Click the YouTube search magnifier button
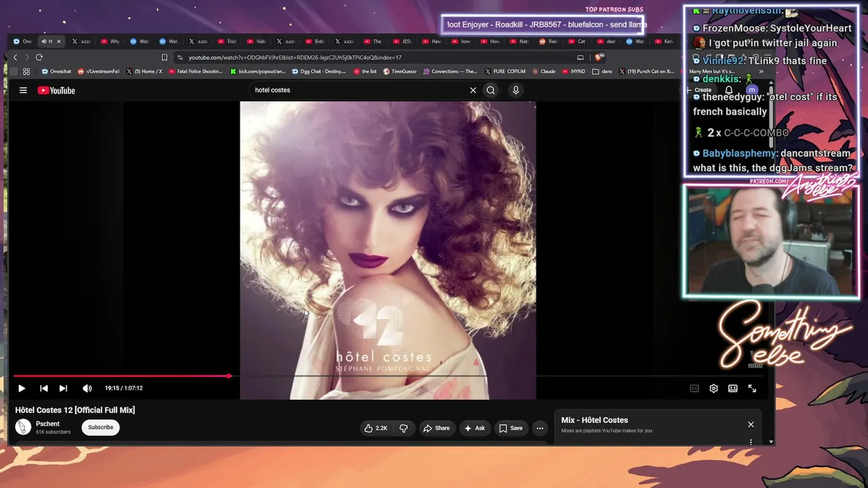 (x=491, y=90)
